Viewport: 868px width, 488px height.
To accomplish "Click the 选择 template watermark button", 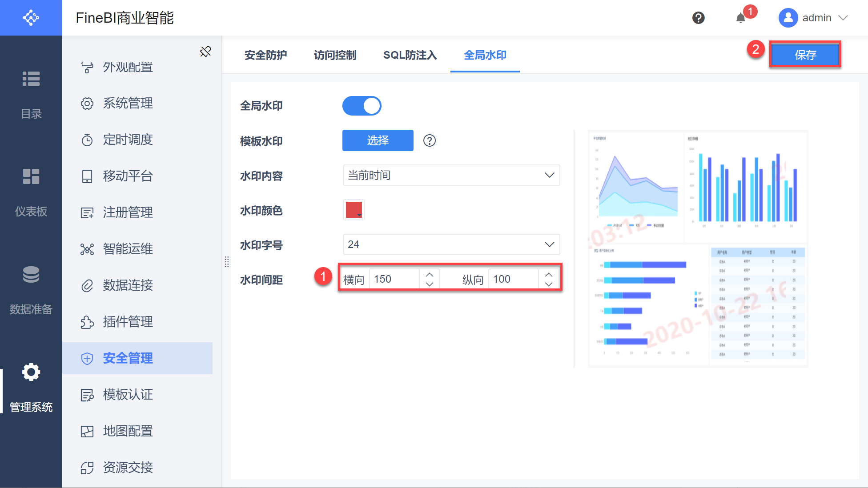I will tap(378, 140).
